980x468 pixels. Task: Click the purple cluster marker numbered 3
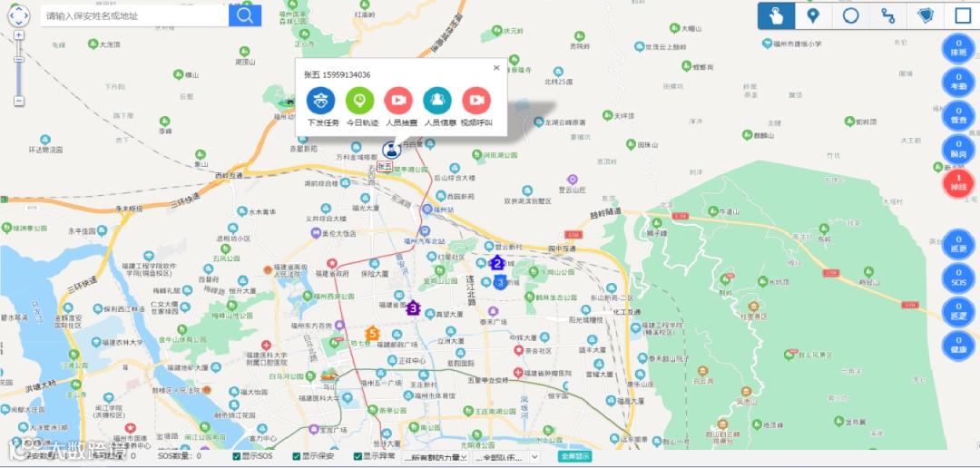click(x=413, y=308)
